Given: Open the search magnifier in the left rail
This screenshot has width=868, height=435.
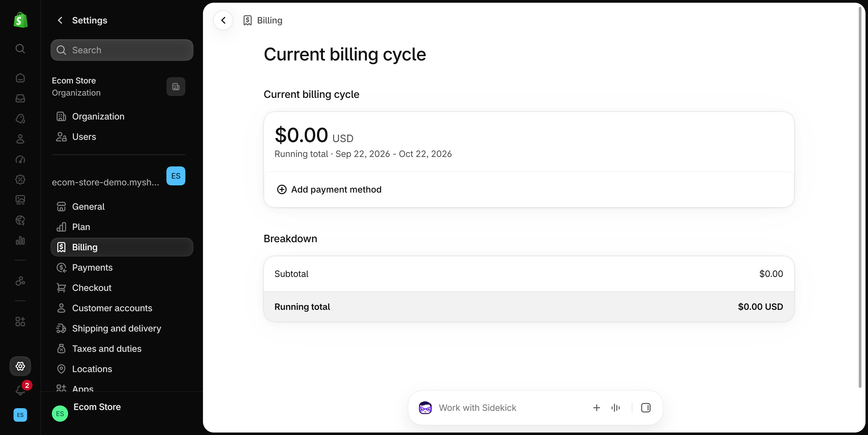Looking at the screenshot, I should tap(20, 49).
